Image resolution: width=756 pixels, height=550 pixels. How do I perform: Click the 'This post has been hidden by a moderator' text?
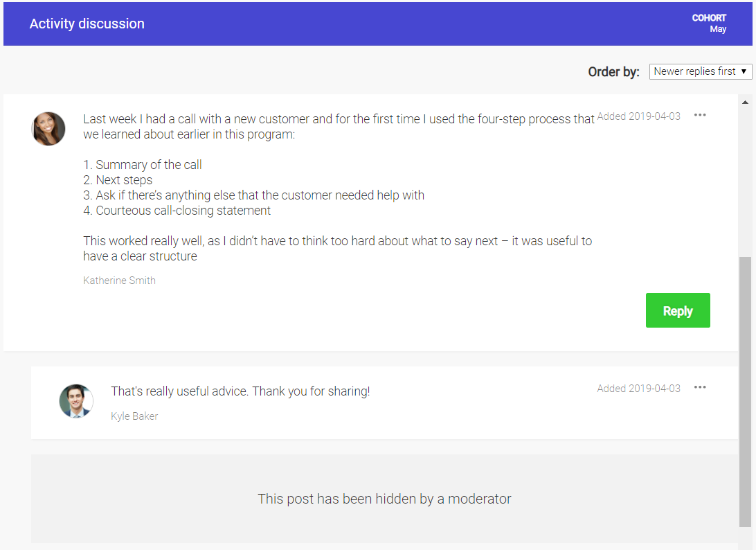384,498
